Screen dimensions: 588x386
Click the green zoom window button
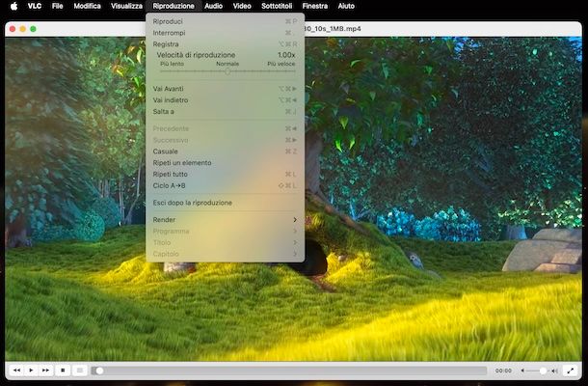click(x=33, y=29)
